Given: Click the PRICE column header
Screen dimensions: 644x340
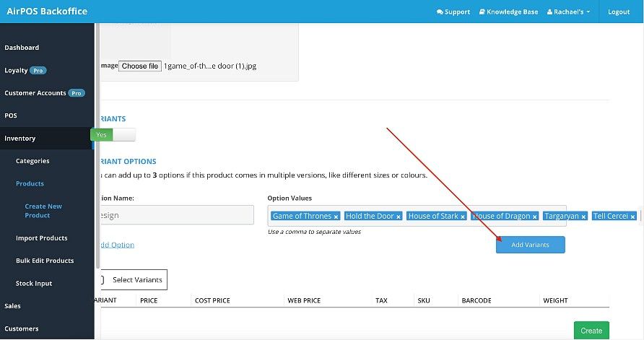Looking at the screenshot, I should tap(149, 300).
